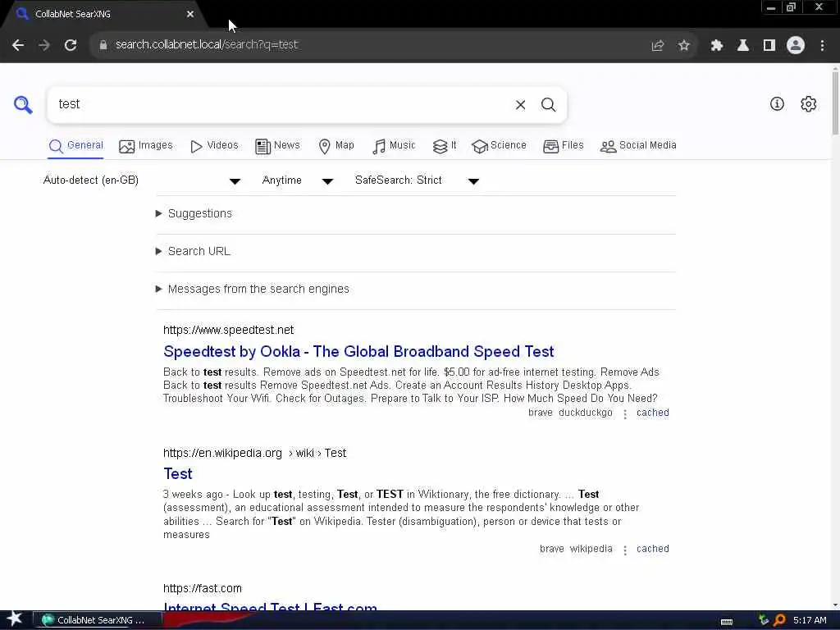Open the Auto-detect (en-GB) language dropdown
The height and width of the screenshot is (630, 840).
pos(141,180)
